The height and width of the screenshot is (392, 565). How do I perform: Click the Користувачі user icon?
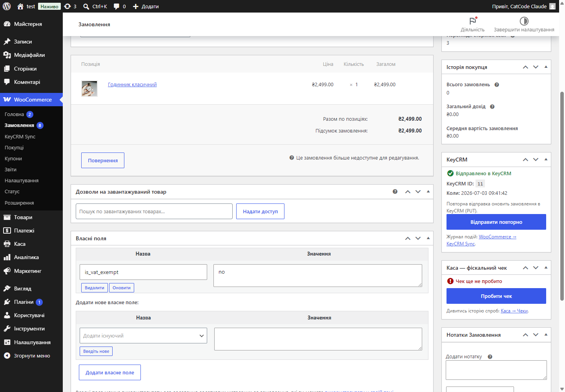pos(7,315)
